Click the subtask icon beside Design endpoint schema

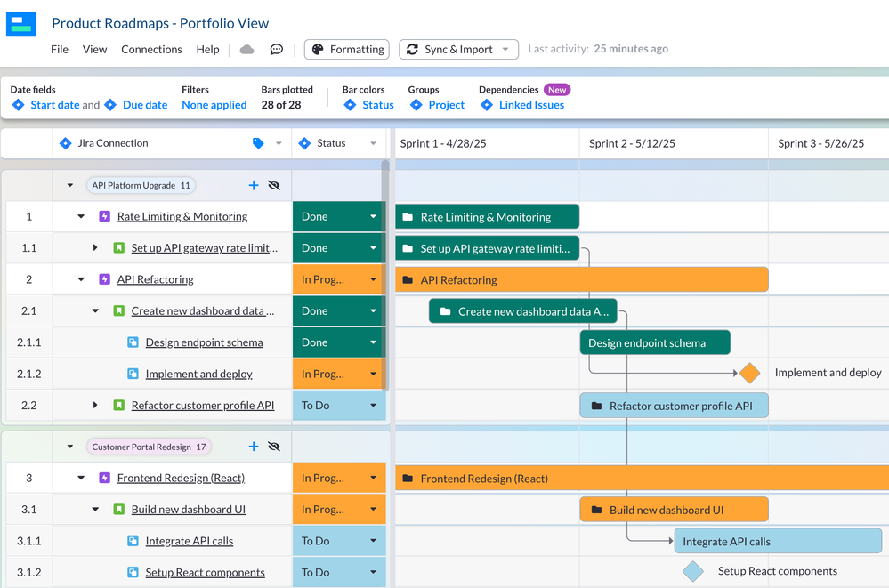(x=133, y=342)
